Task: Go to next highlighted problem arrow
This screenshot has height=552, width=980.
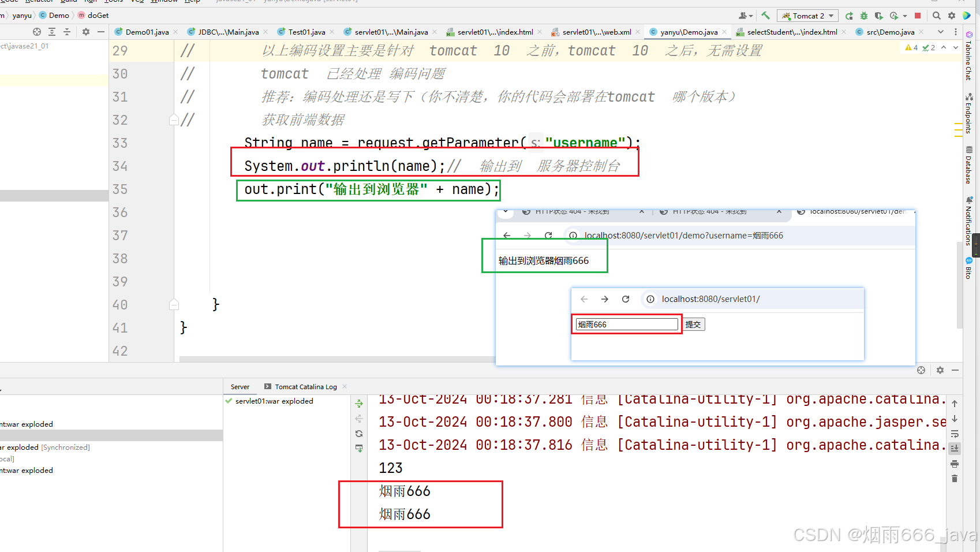Action: 955,47
